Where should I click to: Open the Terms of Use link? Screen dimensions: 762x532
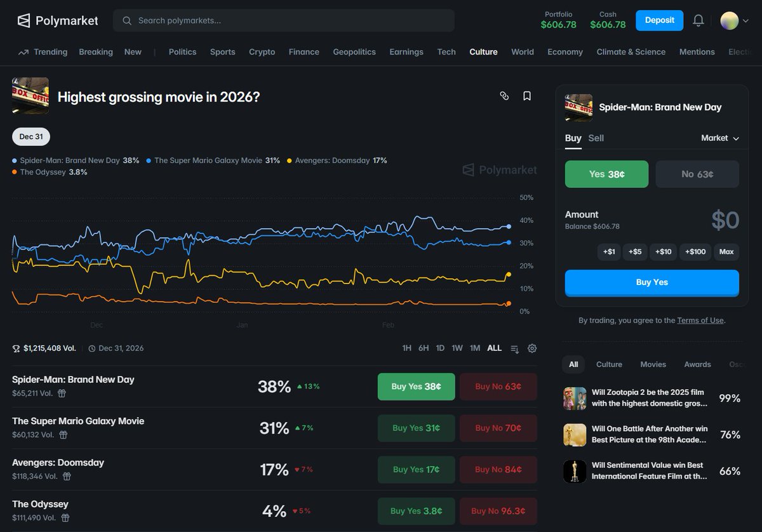[x=700, y=321]
